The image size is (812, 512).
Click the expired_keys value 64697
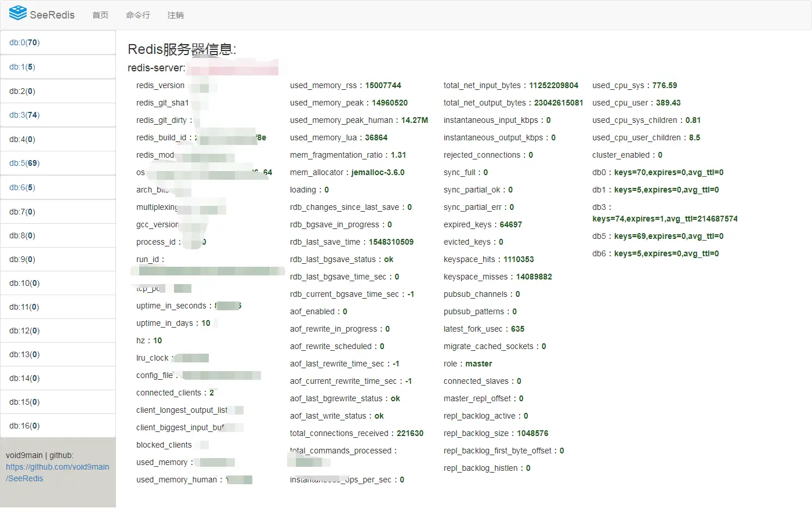pyautogui.click(x=511, y=224)
